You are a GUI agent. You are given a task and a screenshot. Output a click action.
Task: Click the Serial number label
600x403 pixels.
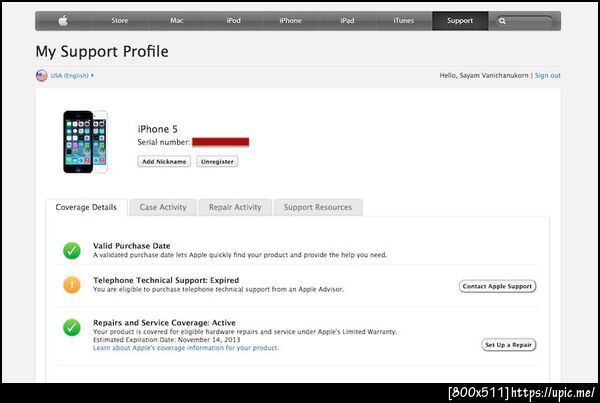pyautogui.click(x=164, y=142)
